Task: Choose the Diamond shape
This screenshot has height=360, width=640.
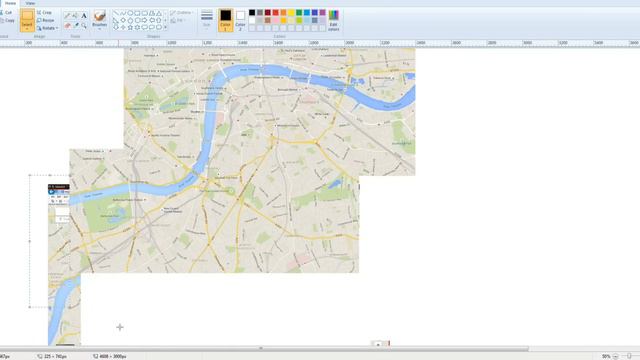Action: (x=123, y=20)
